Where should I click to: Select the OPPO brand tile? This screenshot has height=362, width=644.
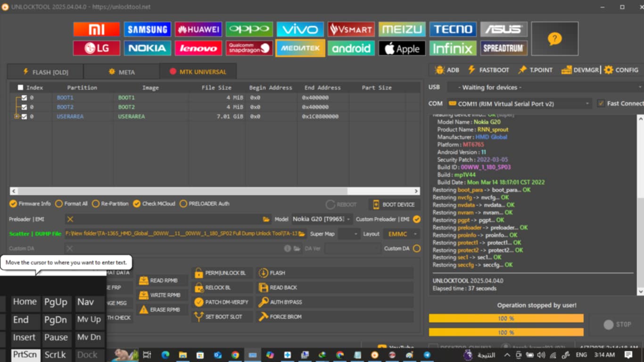[x=249, y=29]
